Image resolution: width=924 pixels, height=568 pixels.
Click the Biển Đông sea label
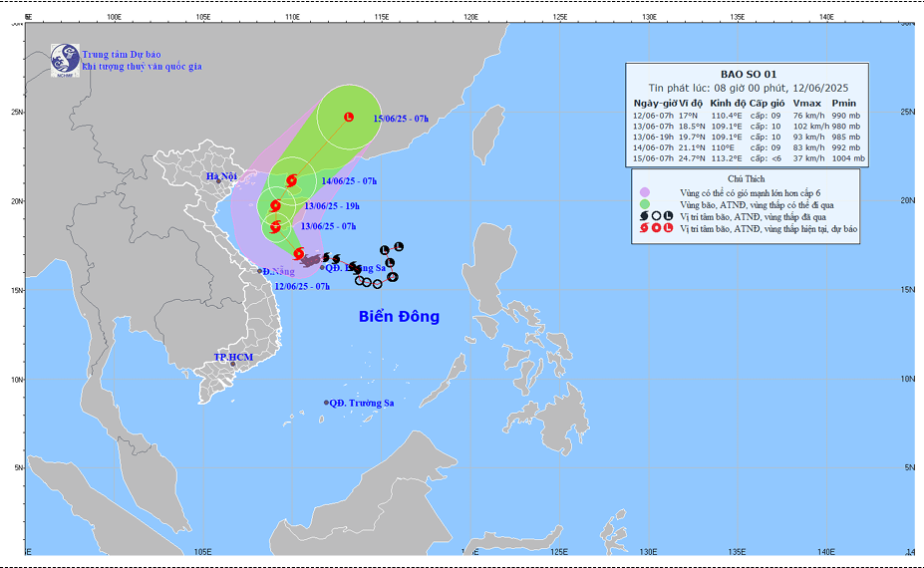pos(399,317)
